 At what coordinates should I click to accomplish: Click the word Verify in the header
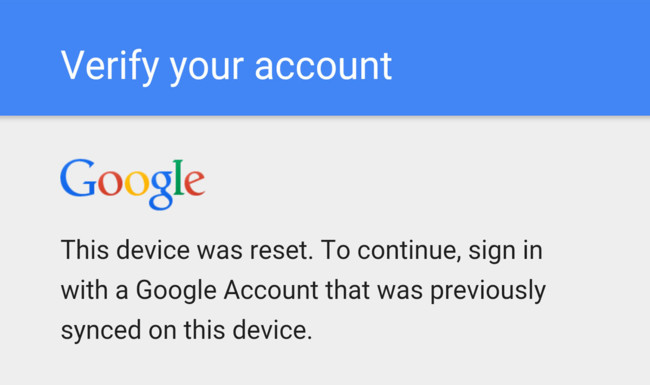point(110,66)
